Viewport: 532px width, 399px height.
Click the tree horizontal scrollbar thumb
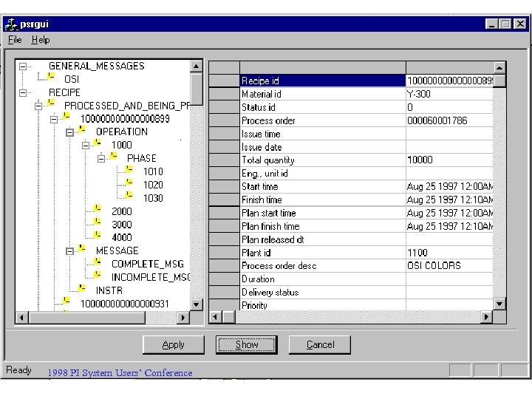(87, 318)
